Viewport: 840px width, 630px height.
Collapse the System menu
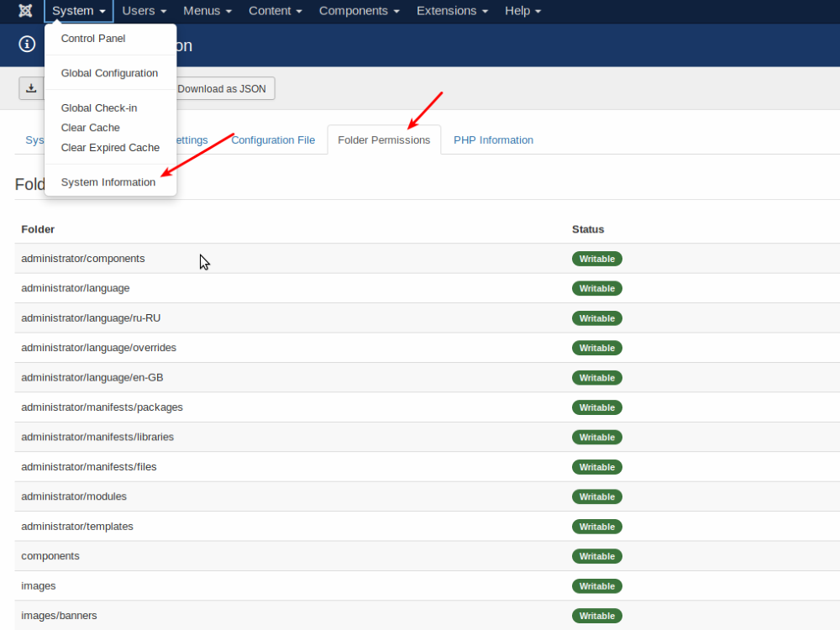pyautogui.click(x=78, y=11)
